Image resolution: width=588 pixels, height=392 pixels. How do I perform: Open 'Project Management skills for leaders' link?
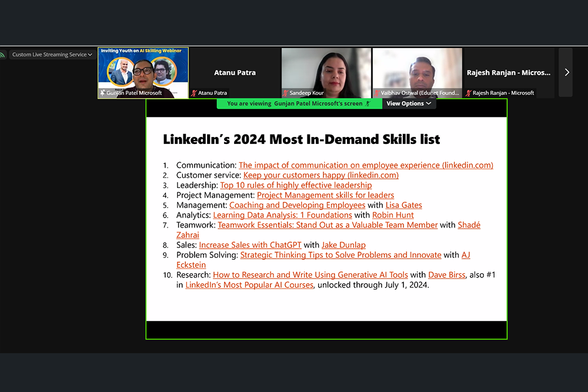pos(326,195)
